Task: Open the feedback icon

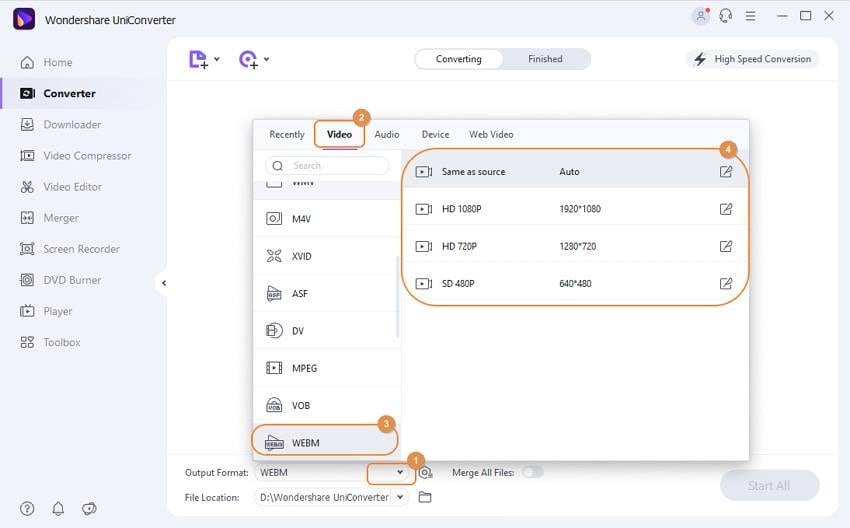Action: 89,508
